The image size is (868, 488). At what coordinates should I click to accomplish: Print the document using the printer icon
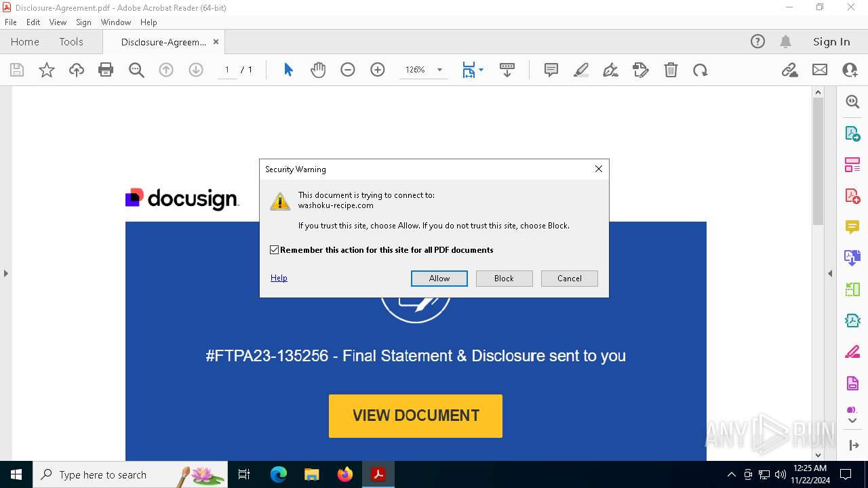point(106,70)
